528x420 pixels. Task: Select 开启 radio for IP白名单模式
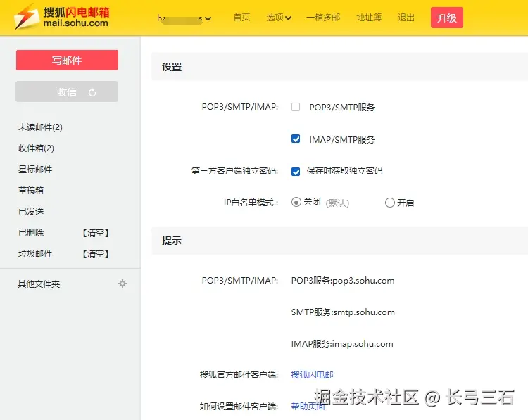[389, 203]
